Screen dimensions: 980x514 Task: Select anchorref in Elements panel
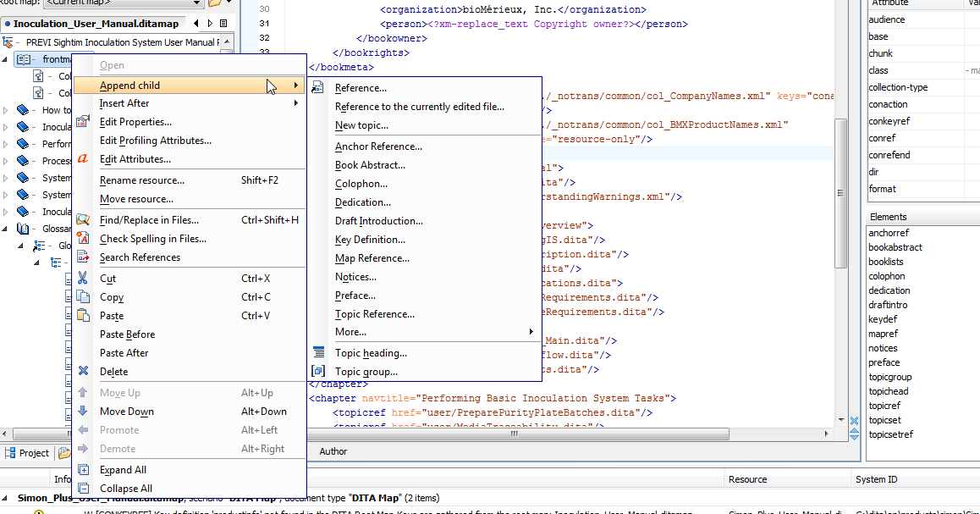[x=889, y=233]
